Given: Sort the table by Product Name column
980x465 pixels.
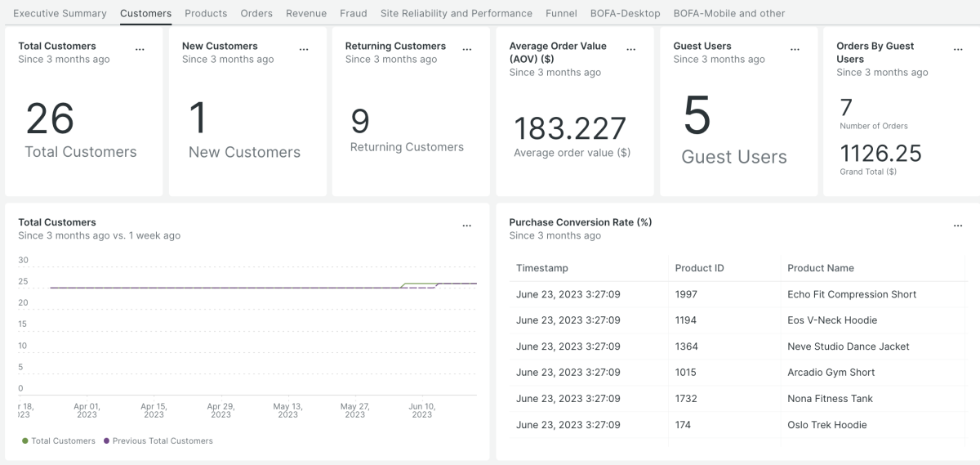Looking at the screenshot, I should tap(820, 268).
